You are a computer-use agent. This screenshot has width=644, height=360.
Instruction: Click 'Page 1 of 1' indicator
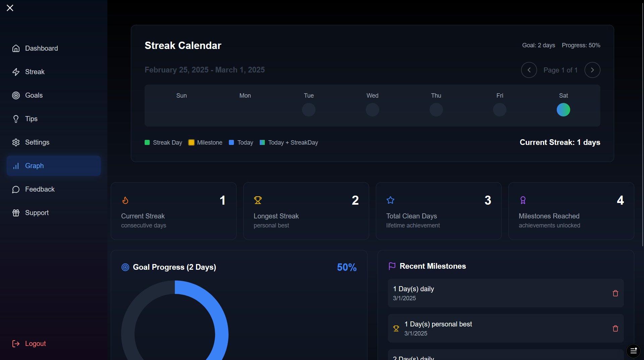pyautogui.click(x=560, y=70)
